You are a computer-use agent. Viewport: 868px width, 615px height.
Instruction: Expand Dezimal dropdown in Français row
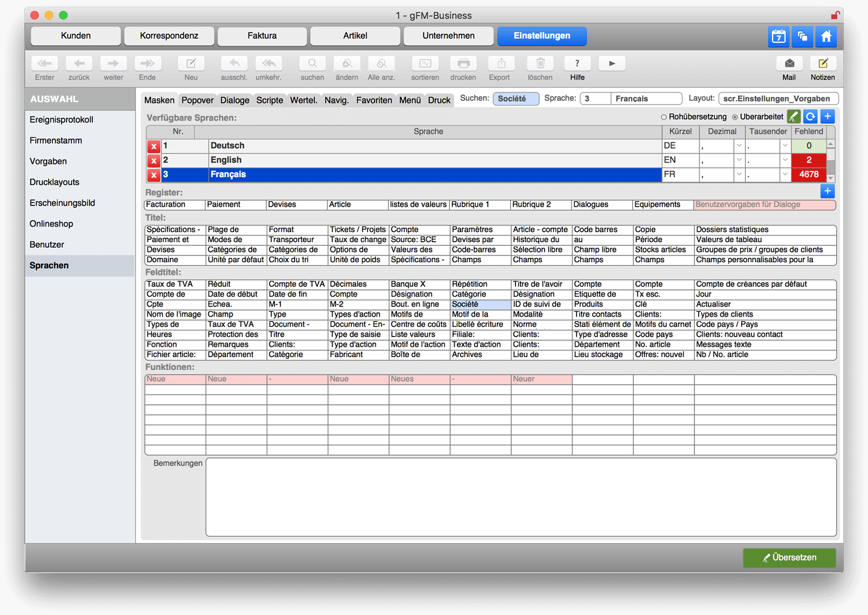click(739, 175)
